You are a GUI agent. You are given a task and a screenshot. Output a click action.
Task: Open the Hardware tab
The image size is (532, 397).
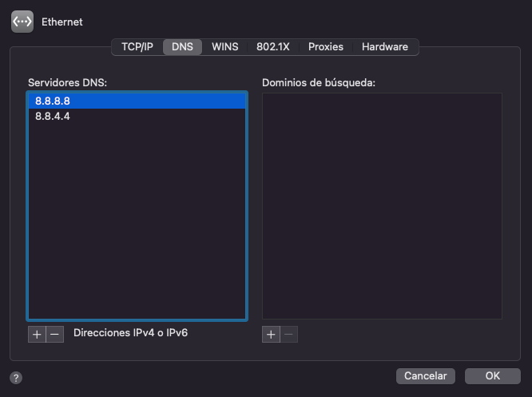pyautogui.click(x=384, y=47)
